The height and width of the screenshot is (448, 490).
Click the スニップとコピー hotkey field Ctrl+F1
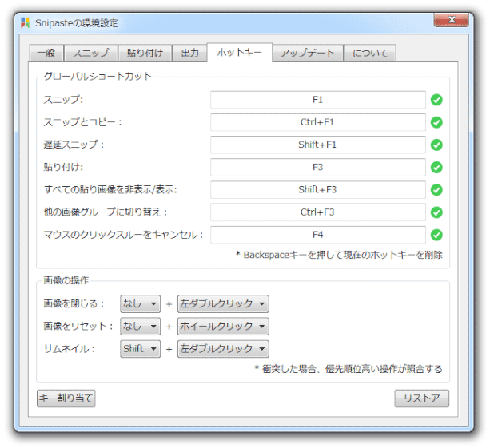pyautogui.click(x=318, y=122)
